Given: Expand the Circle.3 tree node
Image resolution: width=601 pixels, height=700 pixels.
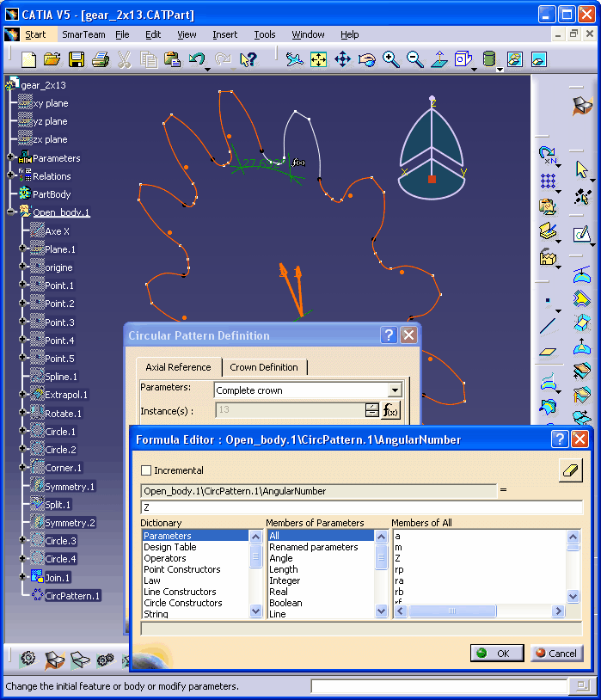Looking at the screenshot, I should point(22,540).
